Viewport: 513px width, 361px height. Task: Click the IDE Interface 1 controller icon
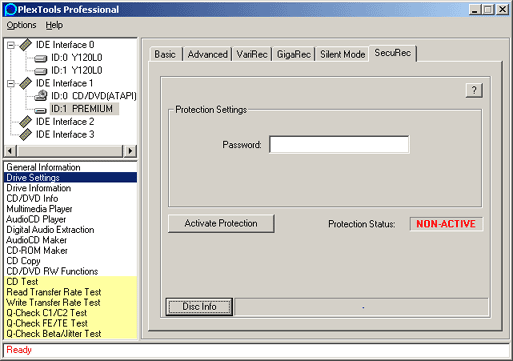coord(25,83)
